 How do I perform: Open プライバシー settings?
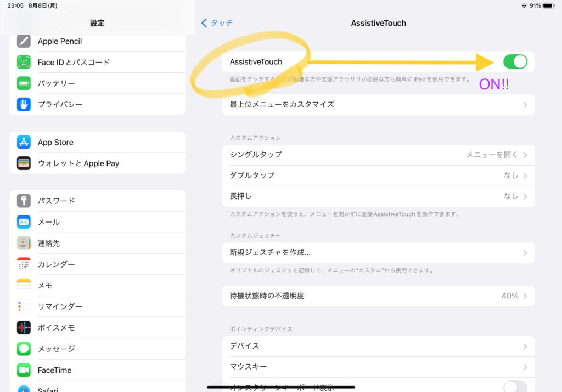[x=98, y=104]
